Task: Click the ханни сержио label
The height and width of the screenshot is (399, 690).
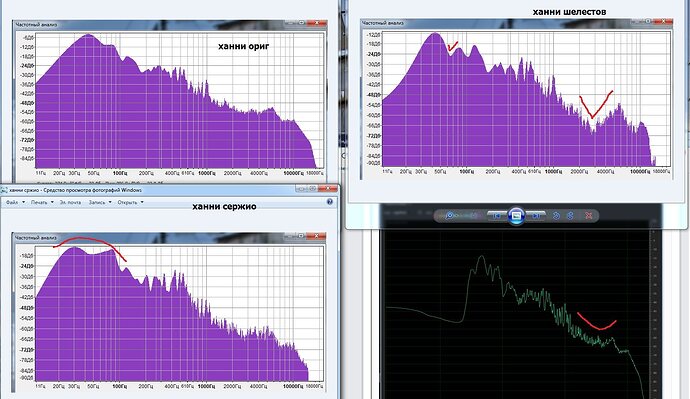Action: point(224,206)
